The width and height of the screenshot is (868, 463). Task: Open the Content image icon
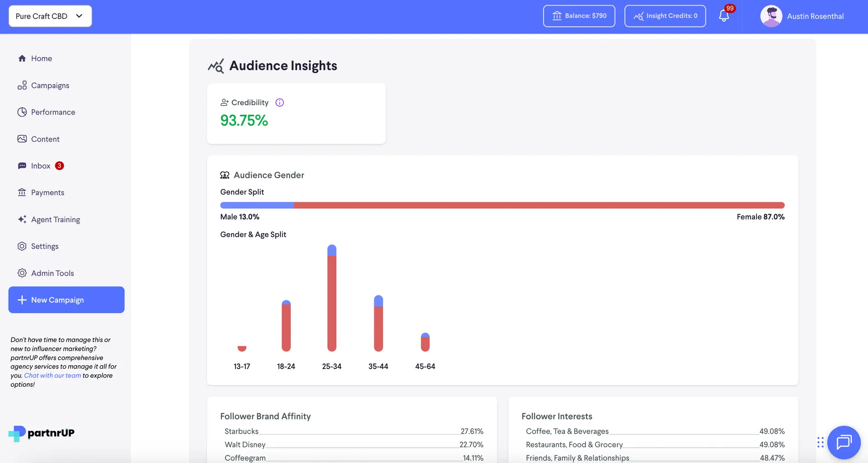click(22, 139)
